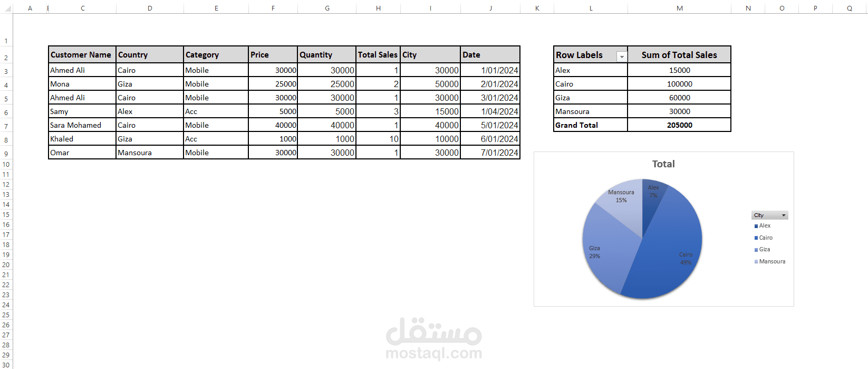Select the Samy customer cell
The height and width of the screenshot is (369, 868).
click(x=82, y=111)
